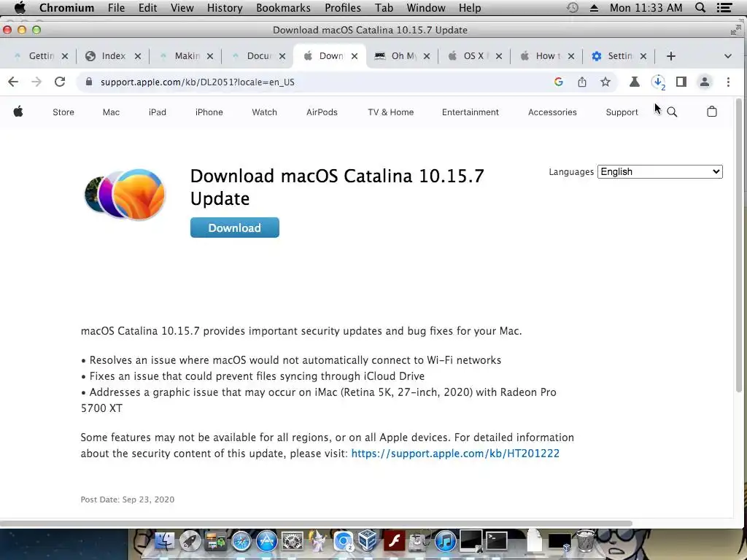The width and height of the screenshot is (747, 560).
Task: Open the shopping bag icon
Action: [x=712, y=112]
